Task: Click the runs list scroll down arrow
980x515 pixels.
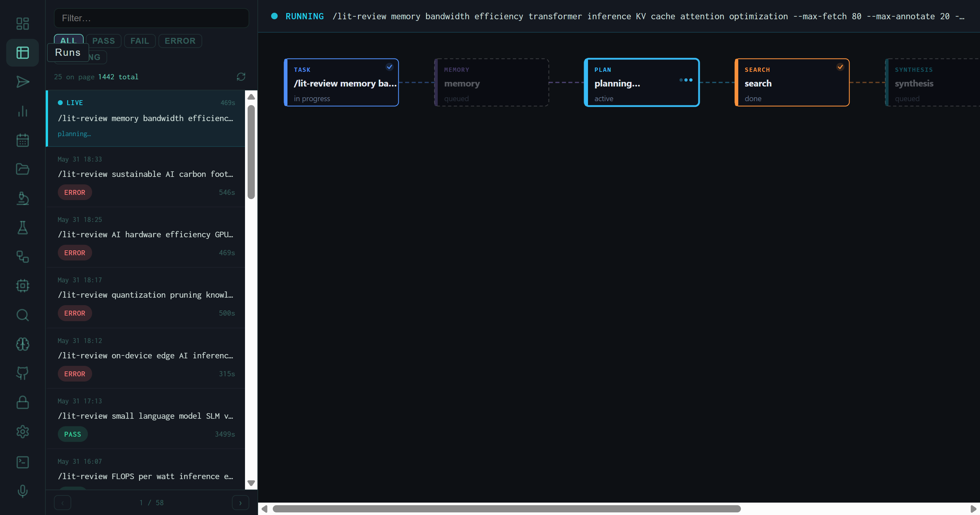Action: tap(251, 483)
